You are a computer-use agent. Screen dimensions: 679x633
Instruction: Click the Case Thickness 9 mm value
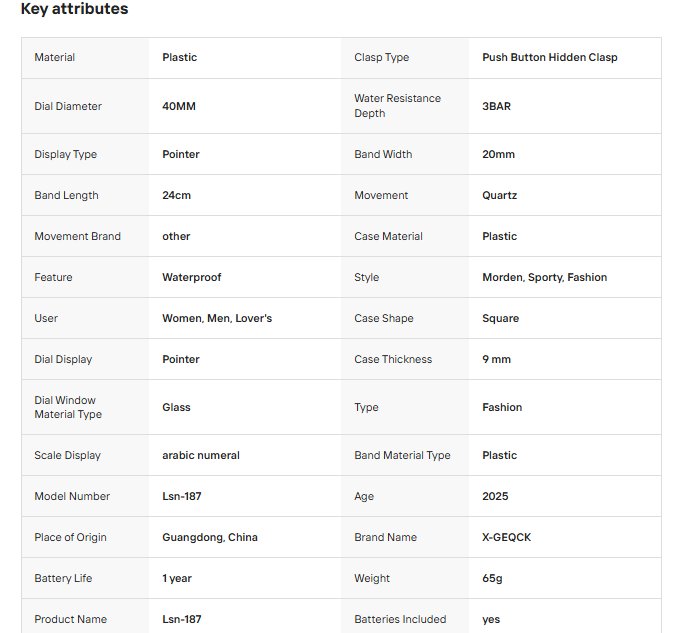[x=496, y=359]
